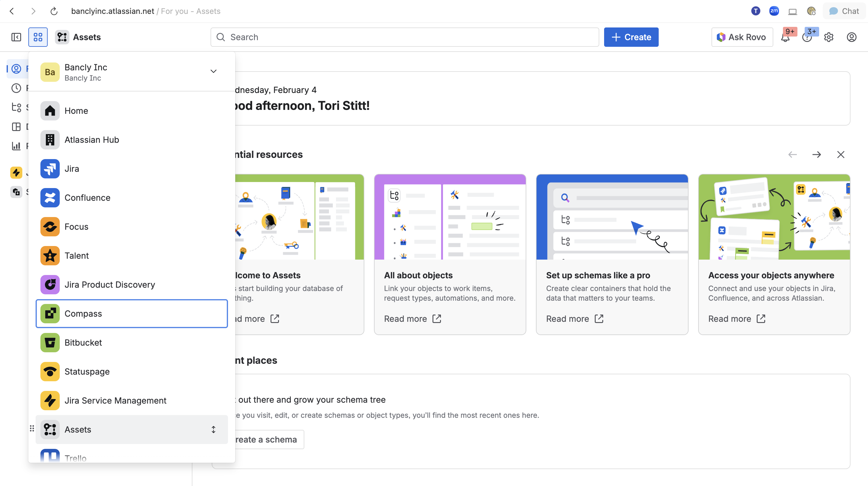Click the For you sidebar icon
The height and width of the screenshot is (486, 868).
16,69
